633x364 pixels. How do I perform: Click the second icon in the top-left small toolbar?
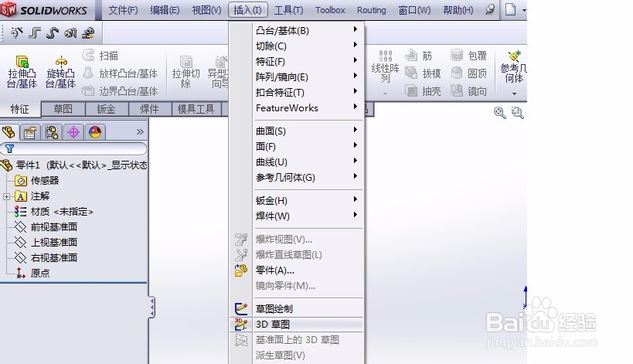(35, 32)
